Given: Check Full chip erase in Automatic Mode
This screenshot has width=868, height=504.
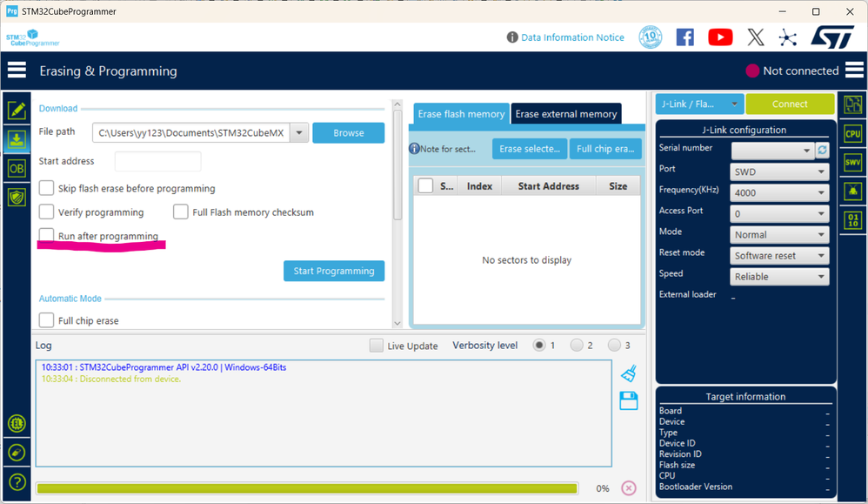Looking at the screenshot, I should point(46,320).
